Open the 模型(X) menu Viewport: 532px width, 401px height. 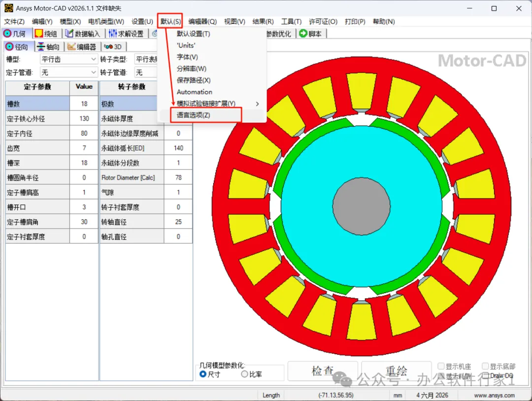tap(70, 21)
